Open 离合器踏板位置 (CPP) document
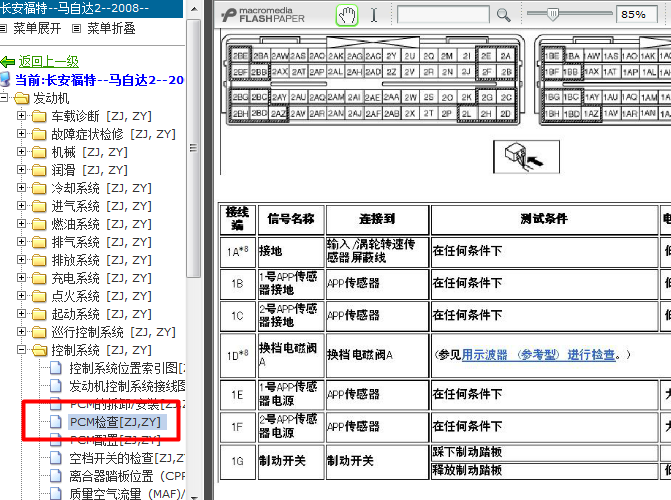 tap(127, 476)
